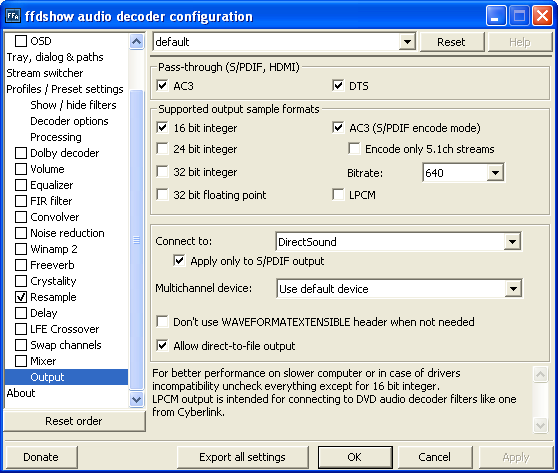The height and width of the screenshot is (473, 558).
Task: Enable the Noise reduction filter checkbox
Action: coord(21,233)
